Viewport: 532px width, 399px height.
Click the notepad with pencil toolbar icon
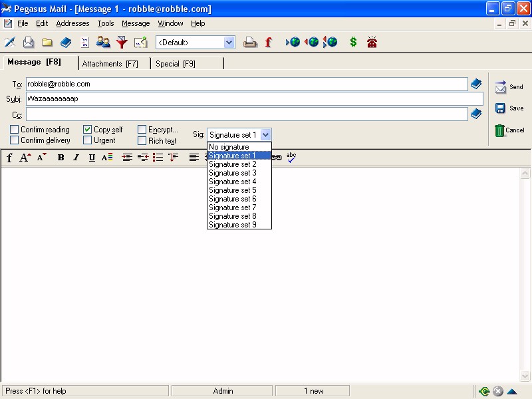pos(140,43)
